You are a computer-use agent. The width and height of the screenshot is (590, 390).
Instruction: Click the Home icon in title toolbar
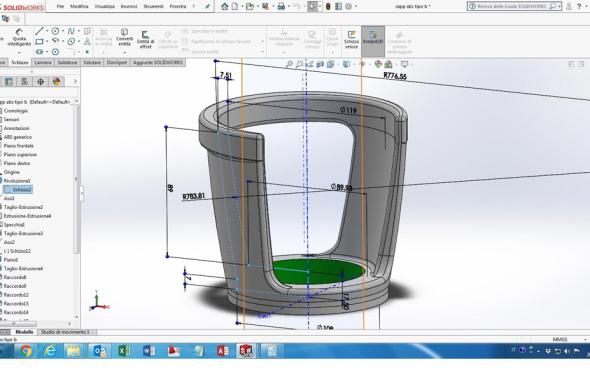225,6
